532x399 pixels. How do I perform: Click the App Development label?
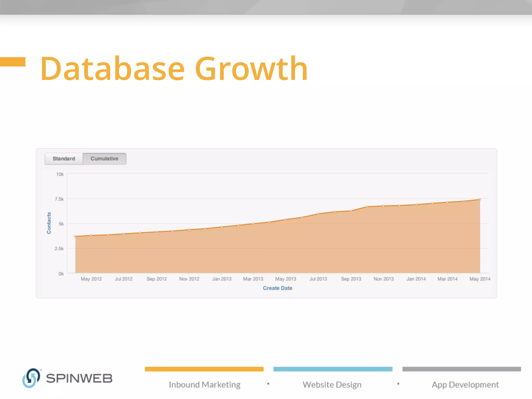point(465,385)
